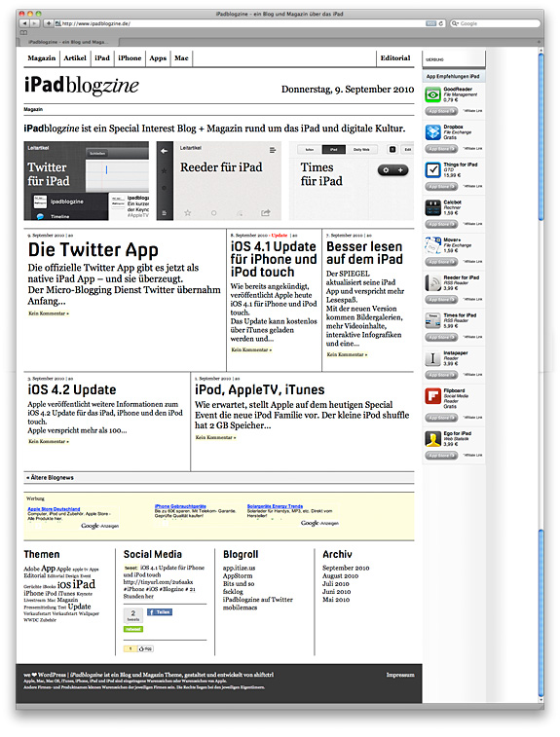560x737 pixels.
Task: Click the Facebook Teilen share button
Action: (x=160, y=612)
